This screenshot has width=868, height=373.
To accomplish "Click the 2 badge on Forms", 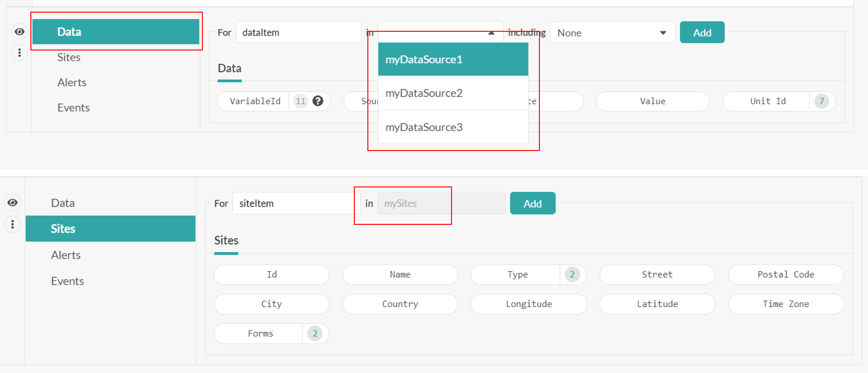I will tap(315, 333).
